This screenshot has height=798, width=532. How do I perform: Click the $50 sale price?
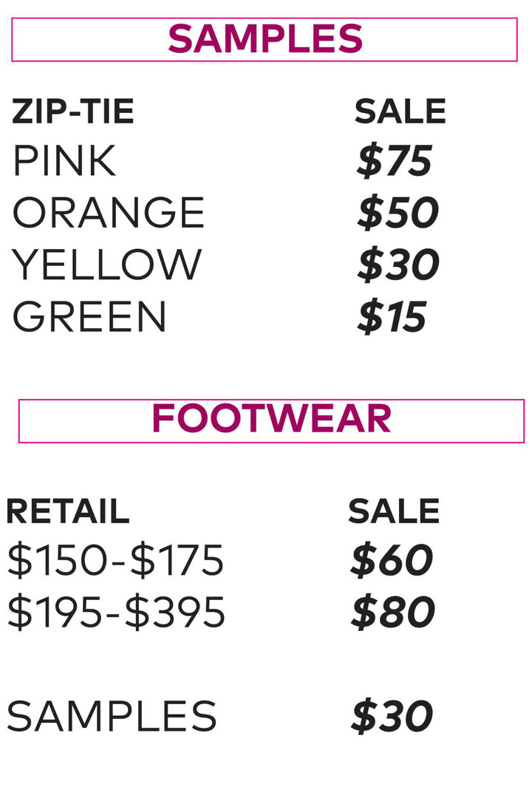[398, 213]
